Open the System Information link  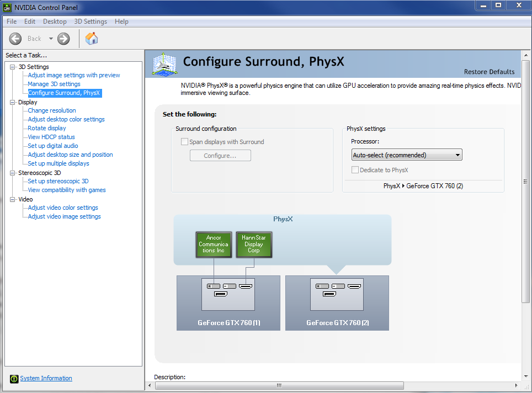tap(46, 378)
